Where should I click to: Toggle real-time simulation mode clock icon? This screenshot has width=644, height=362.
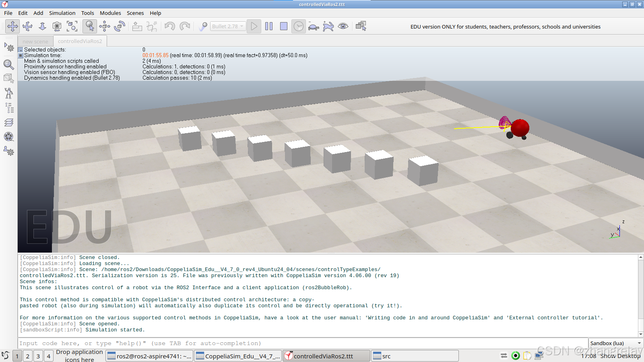coord(298,26)
